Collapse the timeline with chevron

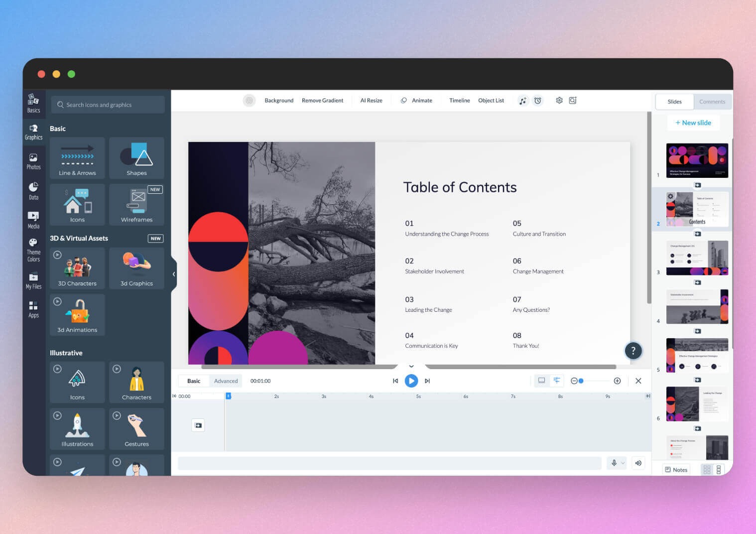pos(411,366)
